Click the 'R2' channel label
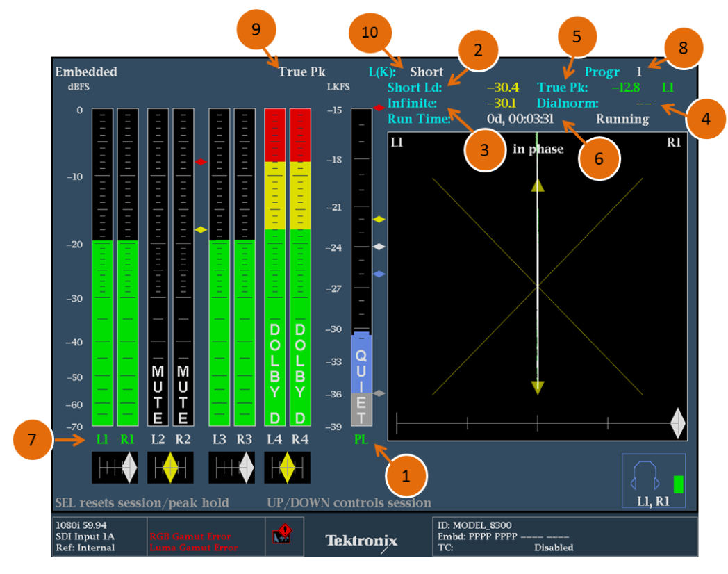This screenshot has height=574, width=728. (183, 439)
